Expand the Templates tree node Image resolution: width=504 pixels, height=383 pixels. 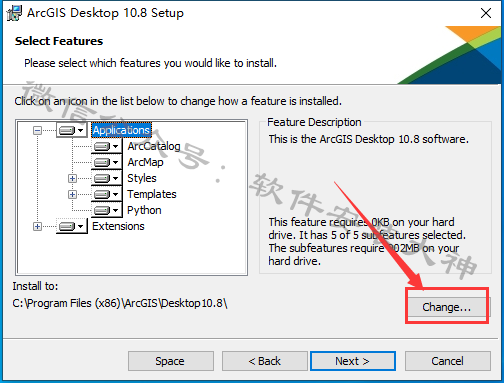72,194
